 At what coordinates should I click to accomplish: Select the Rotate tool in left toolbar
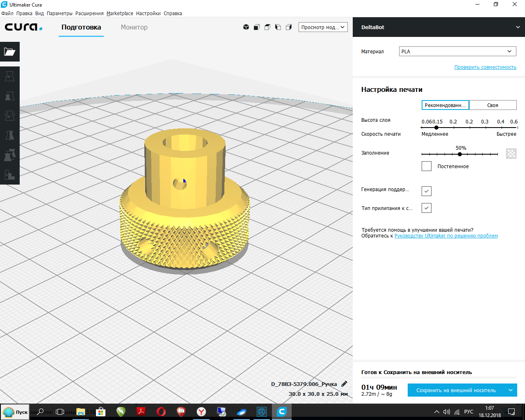[9, 116]
